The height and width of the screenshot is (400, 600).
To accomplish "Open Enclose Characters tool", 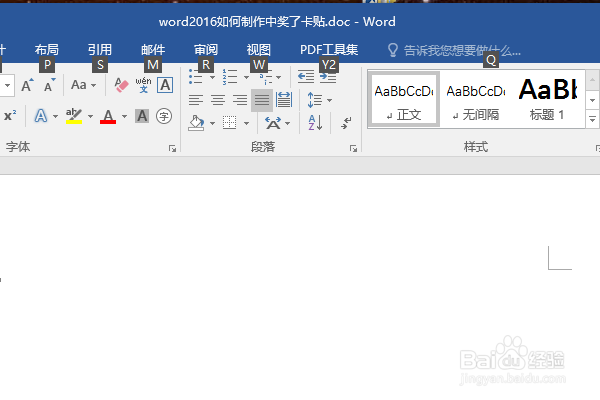I will 164,116.
